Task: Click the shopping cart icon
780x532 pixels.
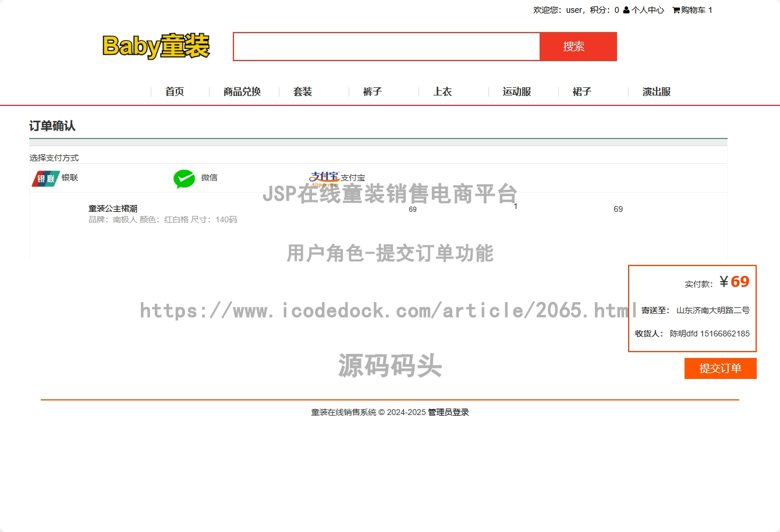Action: (676, 10)
